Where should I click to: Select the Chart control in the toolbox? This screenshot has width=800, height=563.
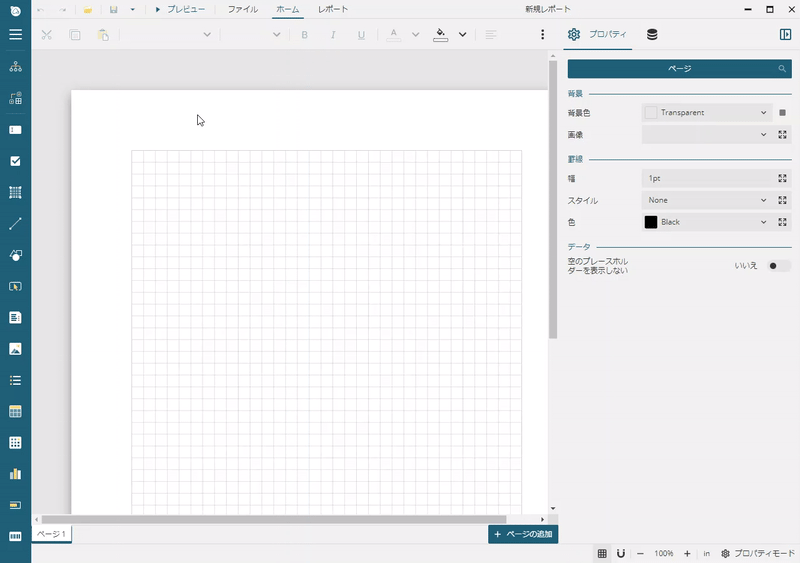[x=15, y=474]
